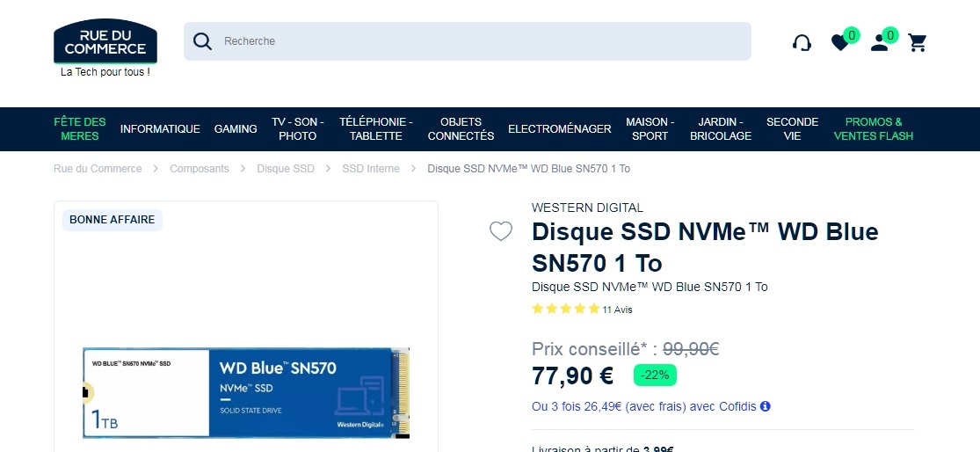Open TV - Son - Photo menu
This screenshot has height=452, width=980.
tap(297, 128)
